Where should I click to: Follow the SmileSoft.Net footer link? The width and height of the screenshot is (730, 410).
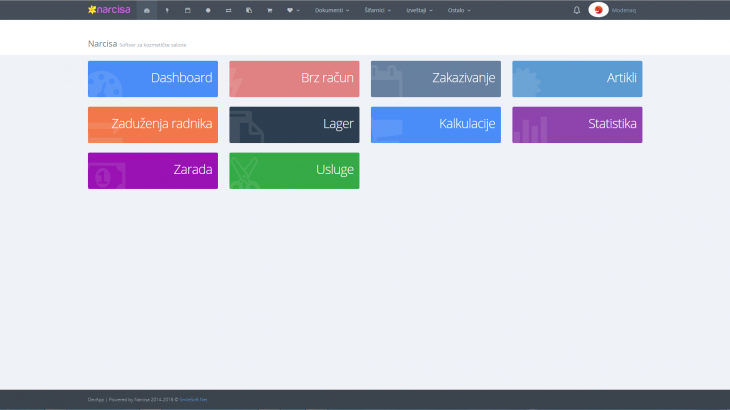pos(193,399)
